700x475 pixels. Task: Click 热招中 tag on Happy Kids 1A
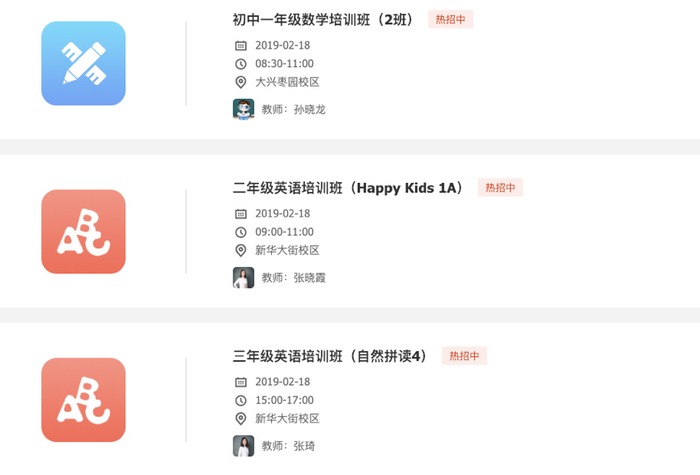(x=500, y=187)
